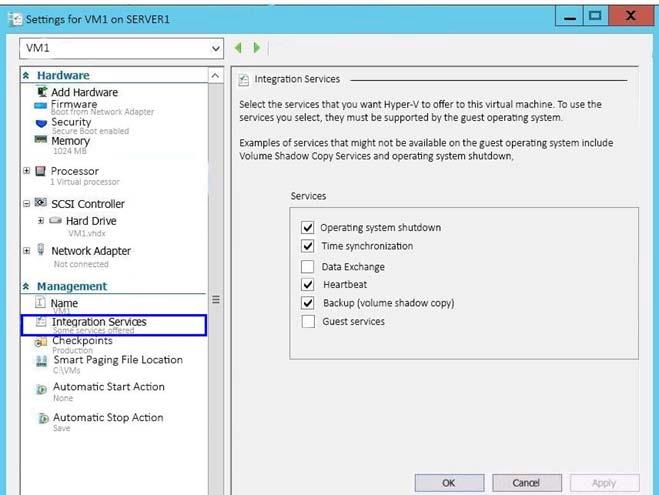Click the Processor icon
The image size is (659, 495).
click(x=40, y=171)
